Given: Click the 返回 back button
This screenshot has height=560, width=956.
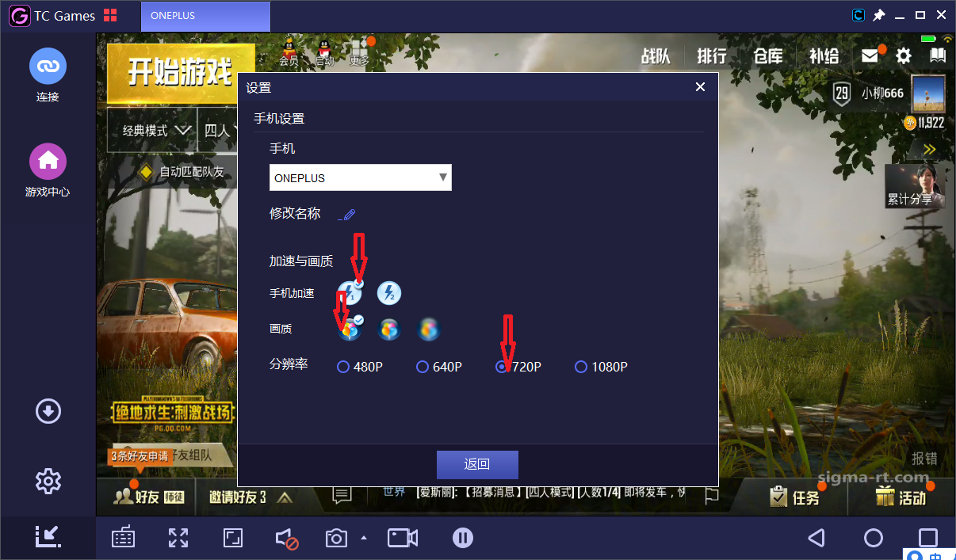Looking at the screenshot, I should (x=476, y=465).
